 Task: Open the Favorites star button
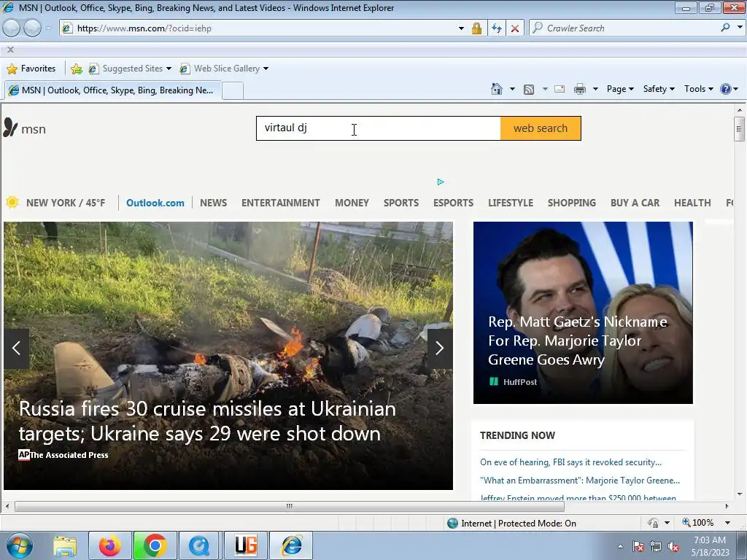click(31, 69)
